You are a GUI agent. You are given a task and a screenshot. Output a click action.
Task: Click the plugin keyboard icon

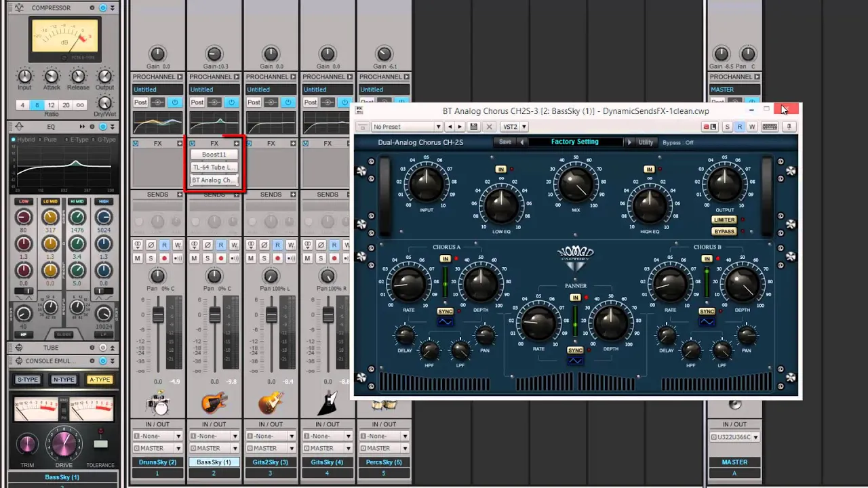click(770, 127)
